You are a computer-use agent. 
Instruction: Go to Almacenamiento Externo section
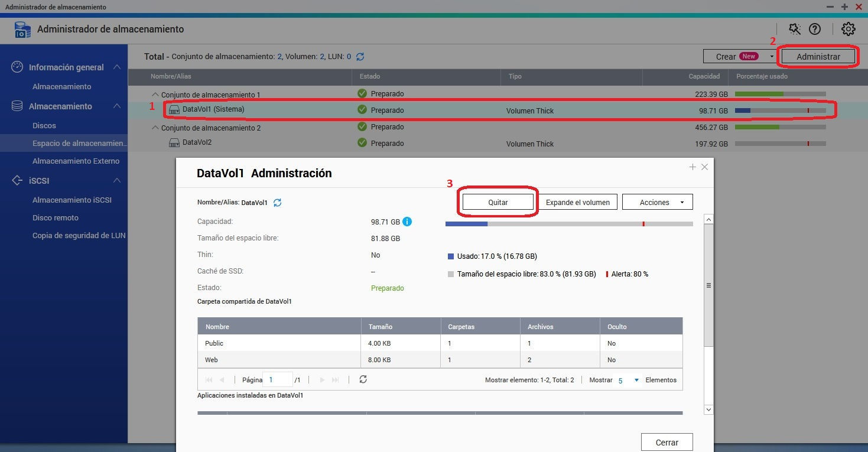click(x=76, y=161)
